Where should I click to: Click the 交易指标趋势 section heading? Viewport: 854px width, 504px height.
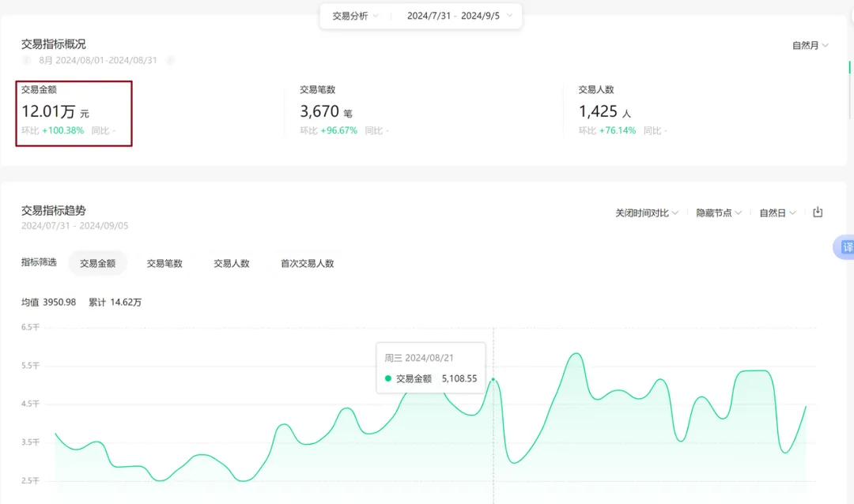54,211
